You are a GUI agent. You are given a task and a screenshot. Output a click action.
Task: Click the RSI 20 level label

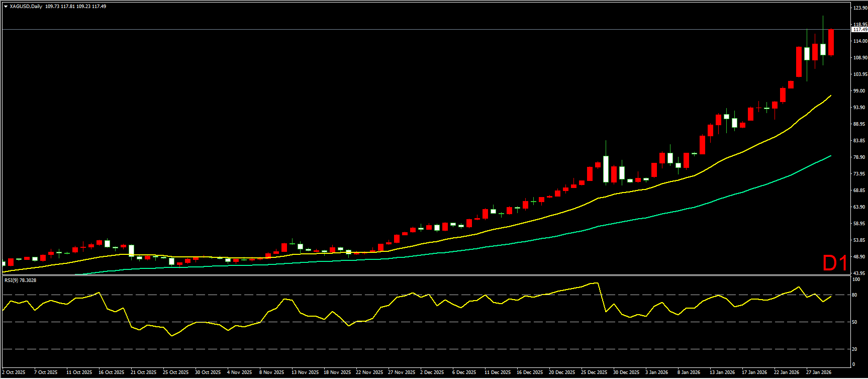855,349
